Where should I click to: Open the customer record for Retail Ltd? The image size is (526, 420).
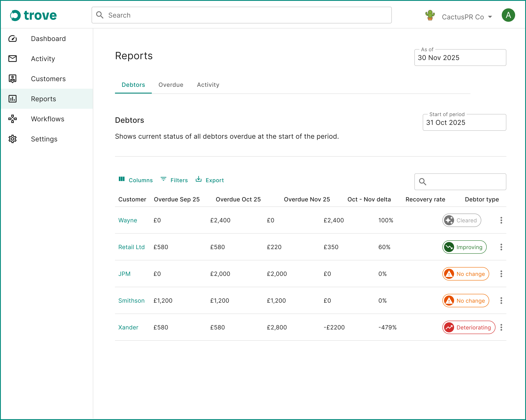click(131, 247)
